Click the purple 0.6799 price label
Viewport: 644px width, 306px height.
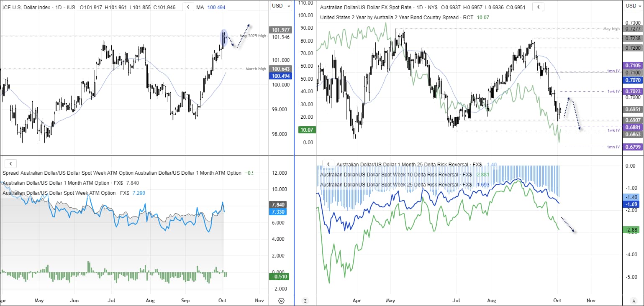click(x=632, y=147)
